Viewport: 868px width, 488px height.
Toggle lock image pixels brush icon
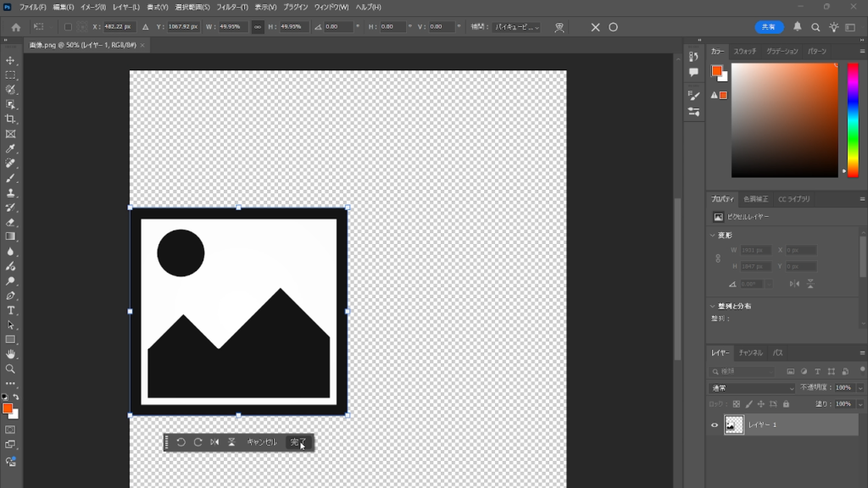(749, 404)
